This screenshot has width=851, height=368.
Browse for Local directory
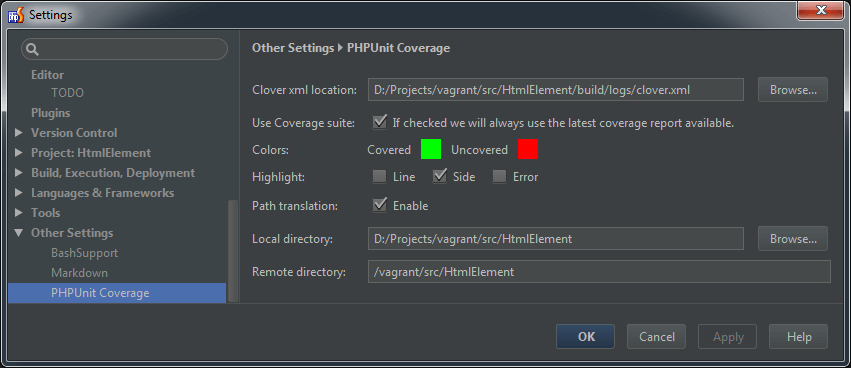[x=792, y=239]
